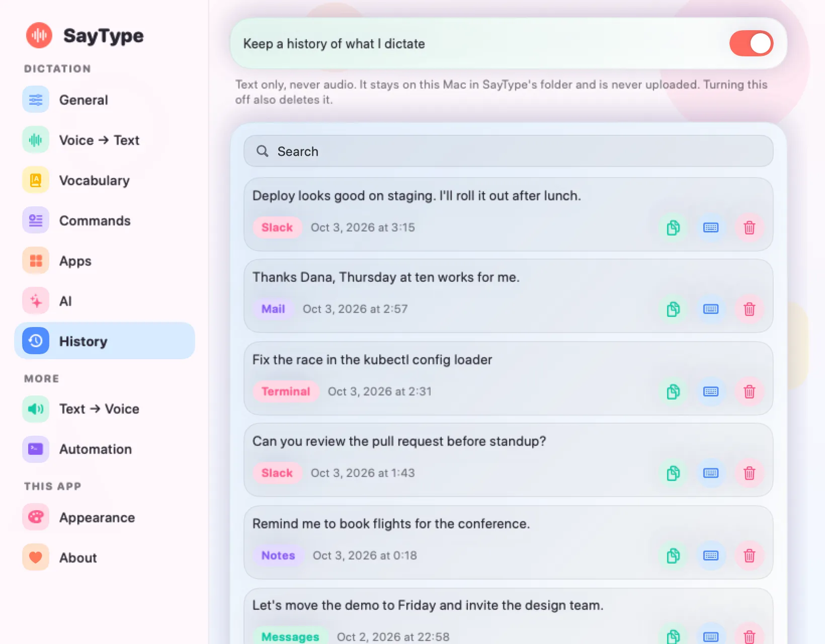Copy the 'Thanks Dana' history entry
This screenshot has width=825, height=644.
pos(673,309)
